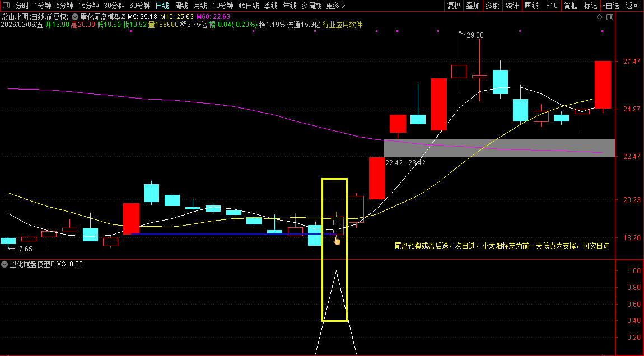644x356 pixels.
Task: Click the 29.00 high price label
Action: 475,35
